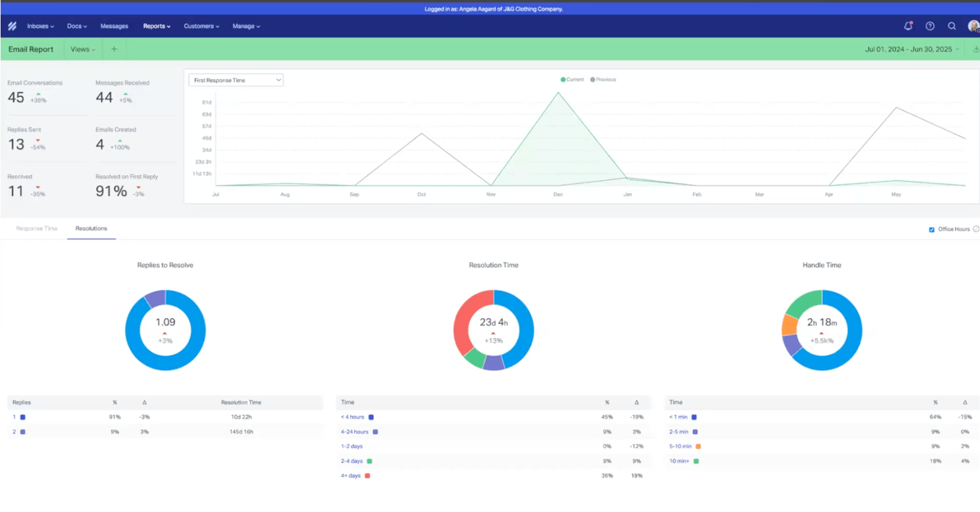Screen dimensions: 980x512
Task: Open the help question mark icon
Action: (x=930, y=26)
